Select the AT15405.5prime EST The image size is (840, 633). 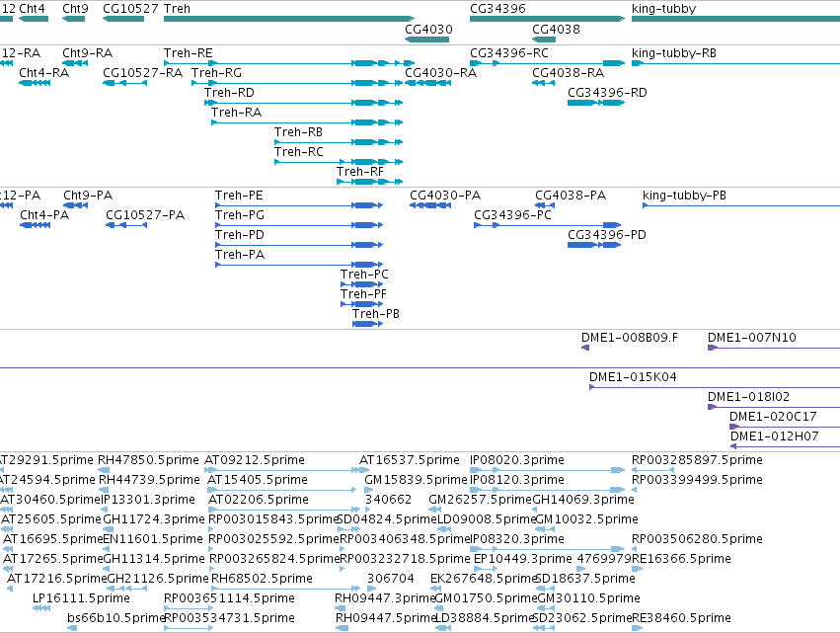click(282, 490)
